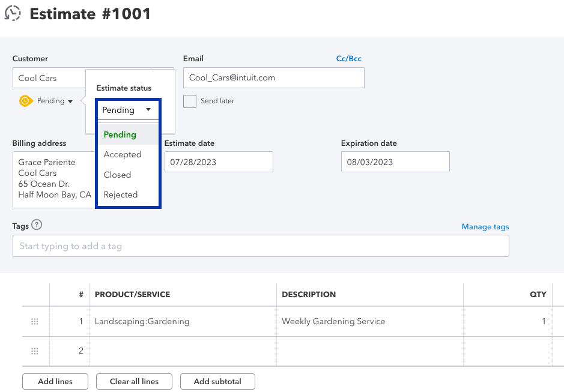
Task: Click the Clear all lines button
Action: tap(134, 381)
